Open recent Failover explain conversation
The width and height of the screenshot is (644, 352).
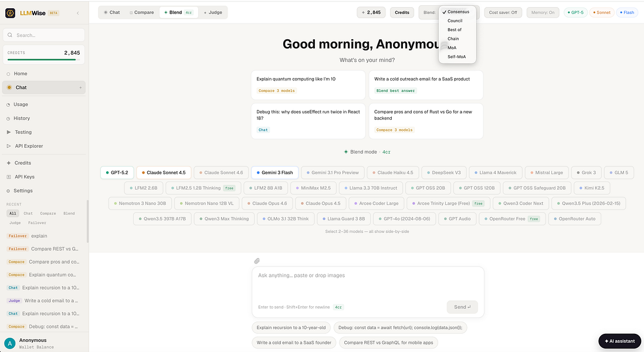point(43,236)
